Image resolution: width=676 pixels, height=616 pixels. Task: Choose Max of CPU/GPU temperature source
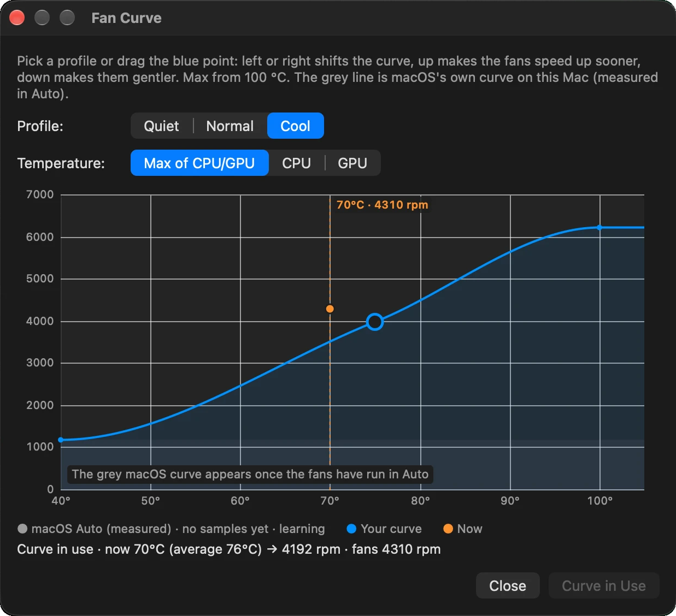click(199, 163)
